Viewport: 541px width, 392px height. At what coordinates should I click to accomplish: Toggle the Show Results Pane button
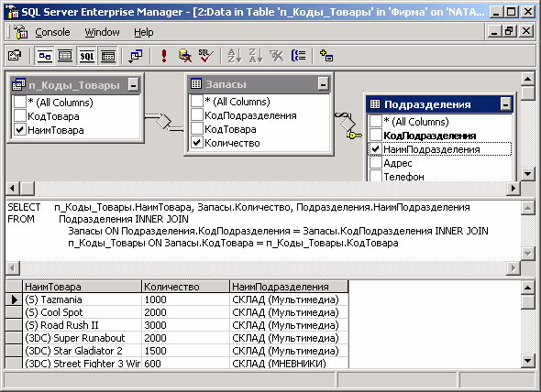(108, 56)
